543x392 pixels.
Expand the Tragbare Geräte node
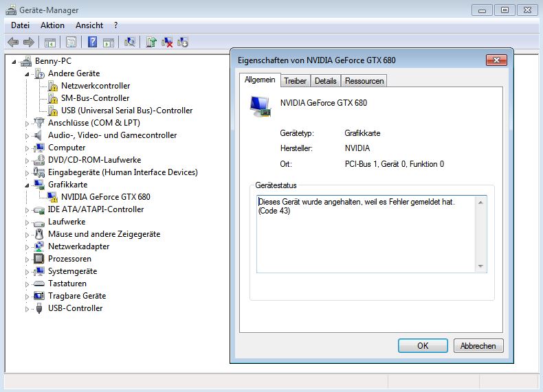[x=27, y=297]
